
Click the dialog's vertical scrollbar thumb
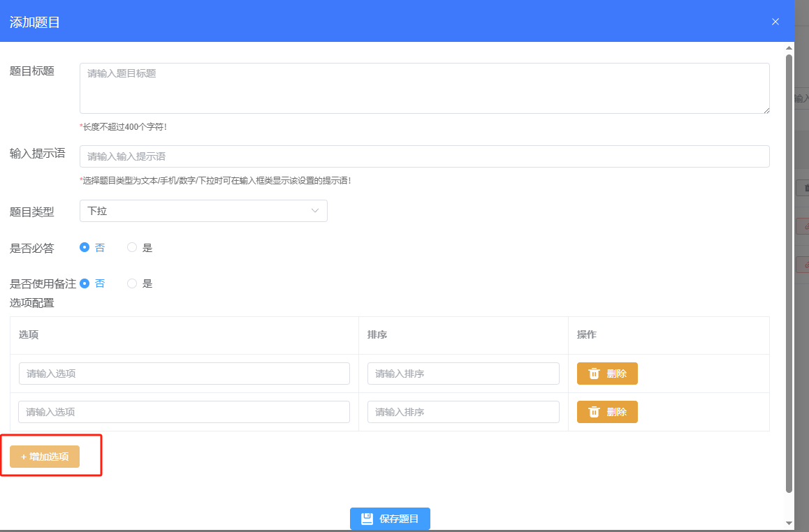pyautogui.click(x=789, y=273)
